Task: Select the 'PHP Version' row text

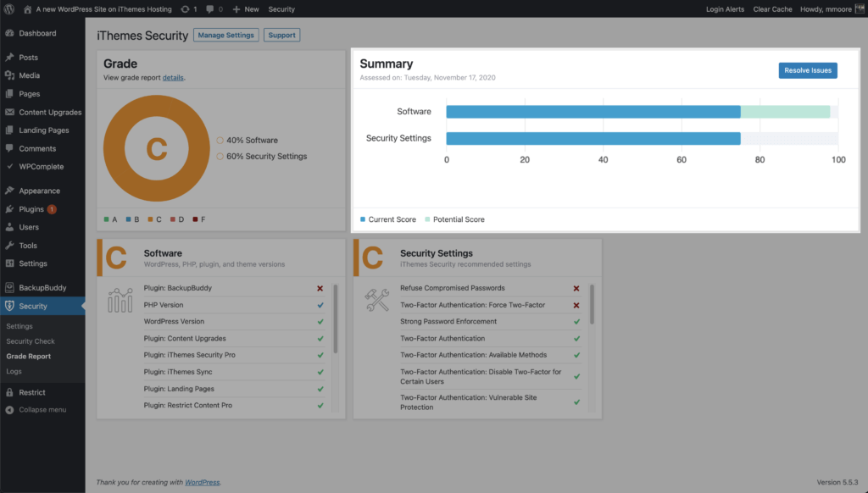Action: (164, 305)
